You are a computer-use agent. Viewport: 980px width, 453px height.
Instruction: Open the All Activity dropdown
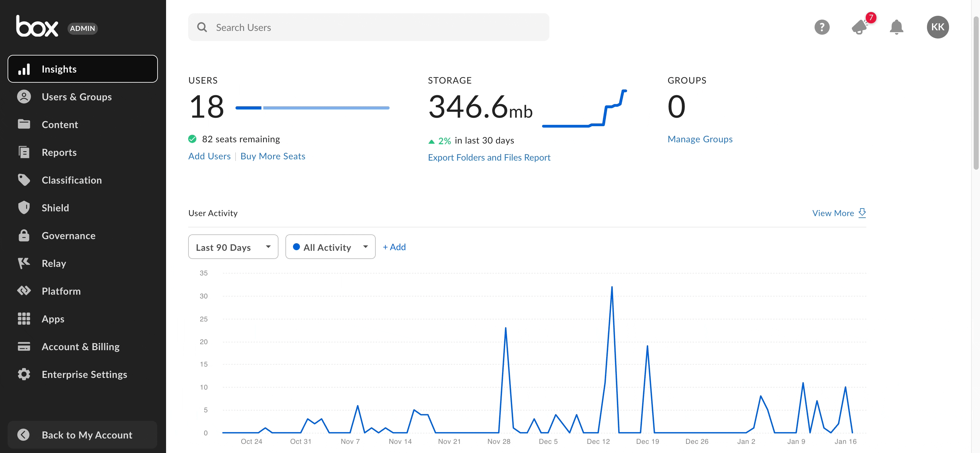point(330,247)
